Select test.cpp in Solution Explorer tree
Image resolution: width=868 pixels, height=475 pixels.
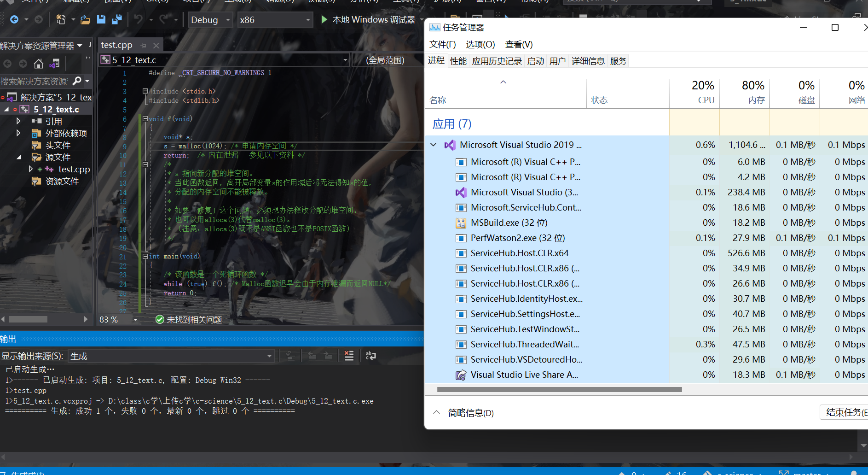[74, 169]
